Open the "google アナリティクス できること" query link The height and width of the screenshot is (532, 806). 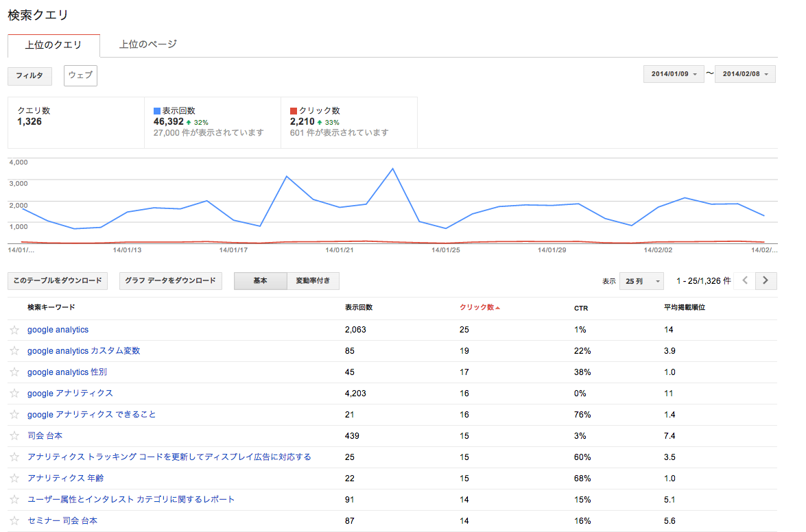(x=91, y=415)
